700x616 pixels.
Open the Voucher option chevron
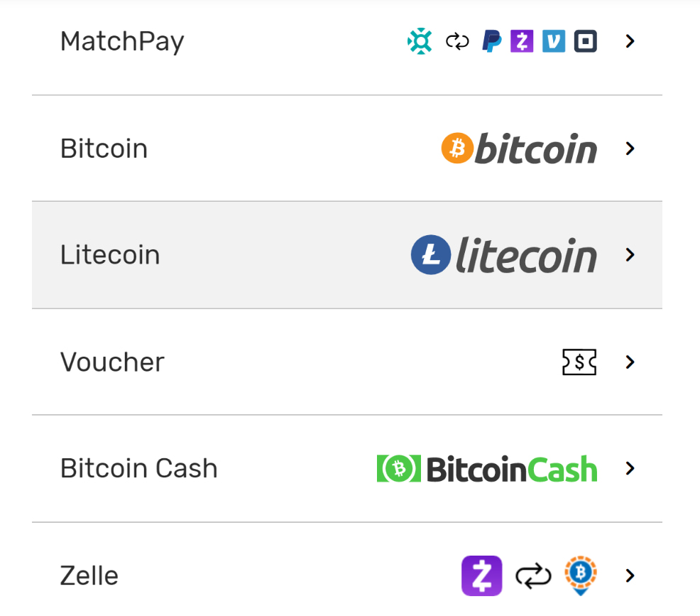(630, 362)
